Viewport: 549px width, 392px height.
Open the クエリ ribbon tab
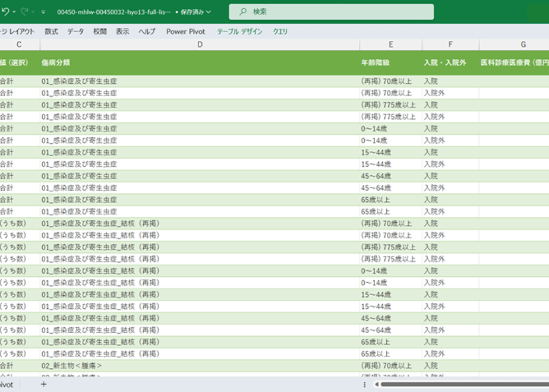click(280, 31)
